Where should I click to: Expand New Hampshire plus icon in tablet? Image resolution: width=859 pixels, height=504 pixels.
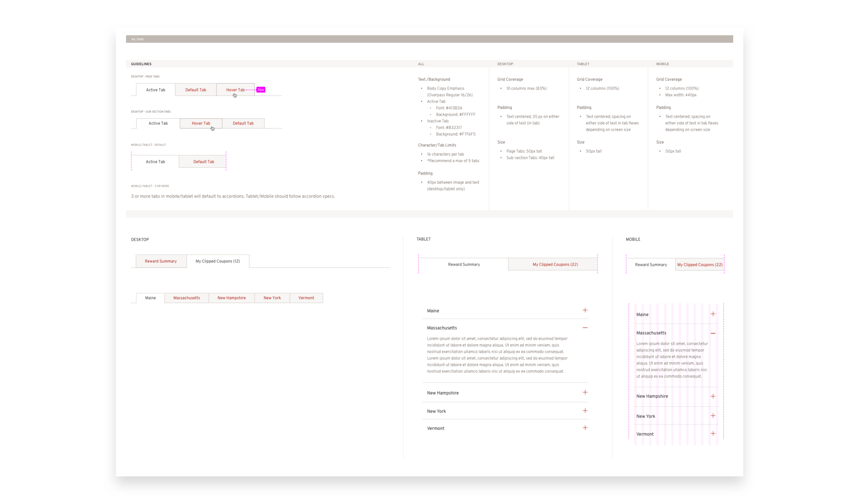[585, 392]
